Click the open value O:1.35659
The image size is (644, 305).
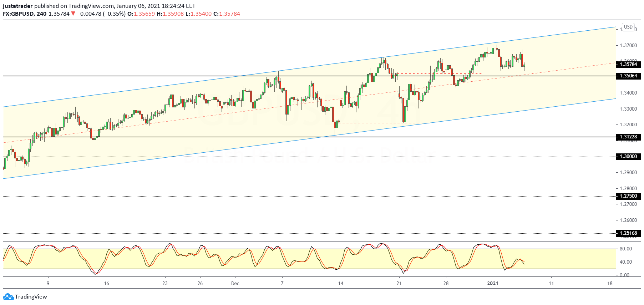point(141,14)
